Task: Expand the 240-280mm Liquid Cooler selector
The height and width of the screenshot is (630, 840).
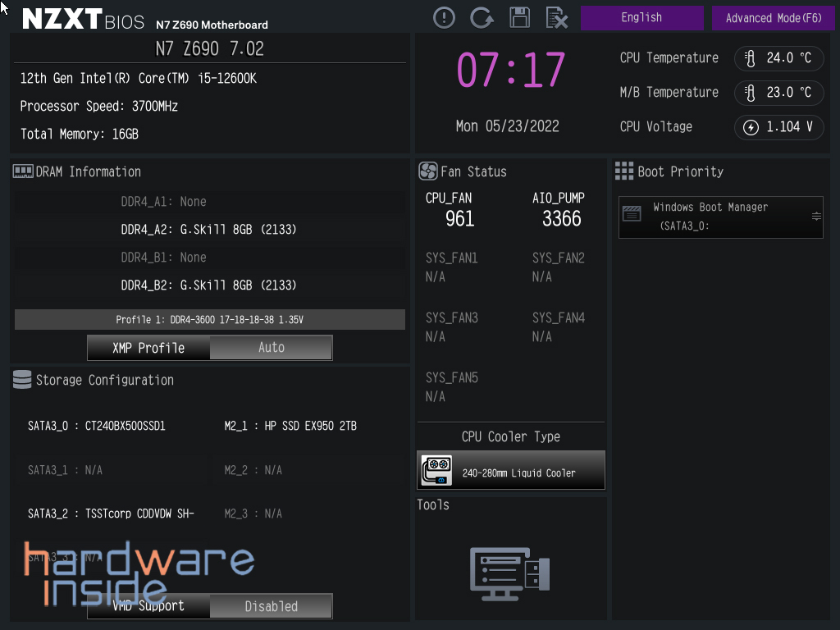Action: (518, 472)
